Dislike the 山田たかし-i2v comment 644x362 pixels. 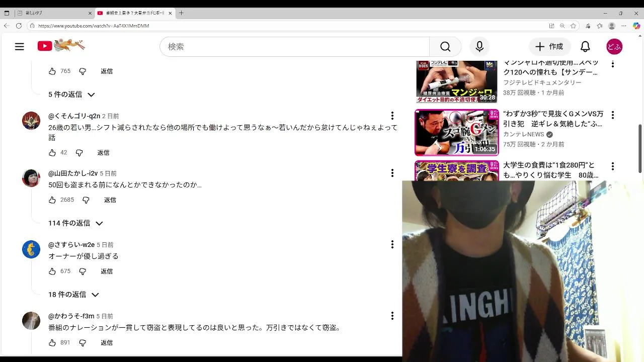pyautogui.click(x=86, y=200)
